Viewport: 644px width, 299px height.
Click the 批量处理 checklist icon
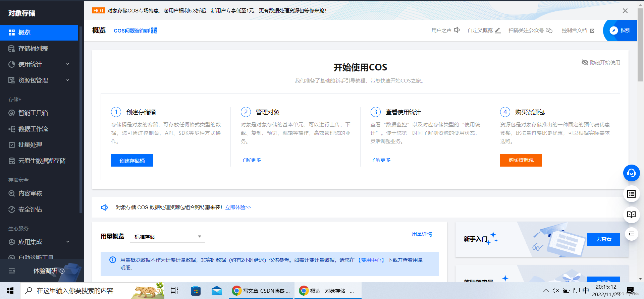point(12,145)
